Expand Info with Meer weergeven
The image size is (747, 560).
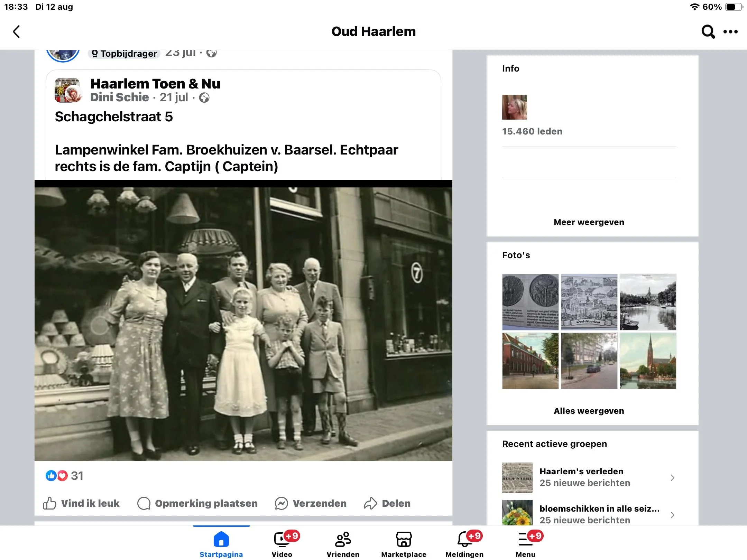(589, 222)
